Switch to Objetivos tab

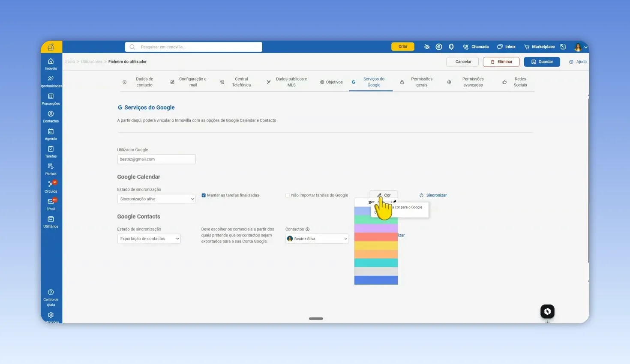coord(331,82)
